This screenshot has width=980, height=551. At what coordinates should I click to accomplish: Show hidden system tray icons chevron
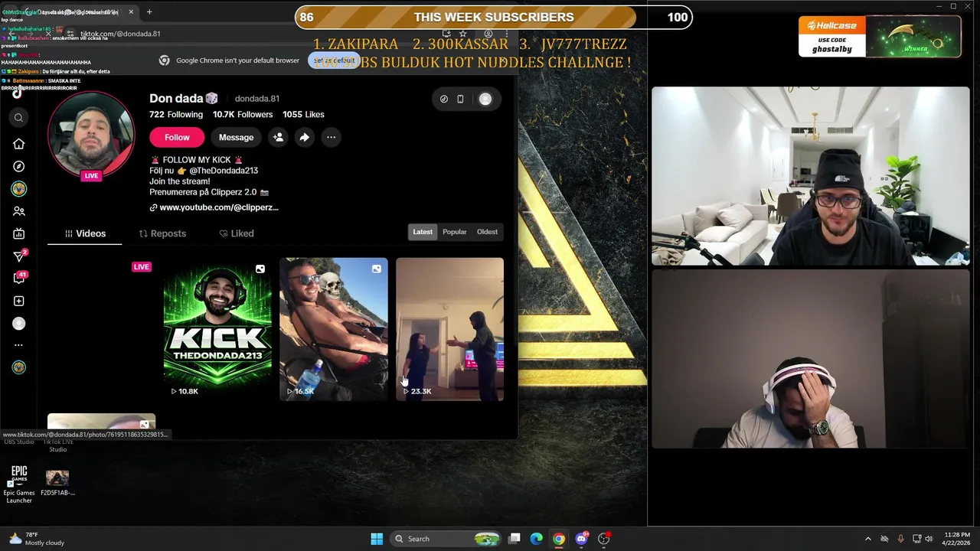pyautogui.click(x=867, y=539)
